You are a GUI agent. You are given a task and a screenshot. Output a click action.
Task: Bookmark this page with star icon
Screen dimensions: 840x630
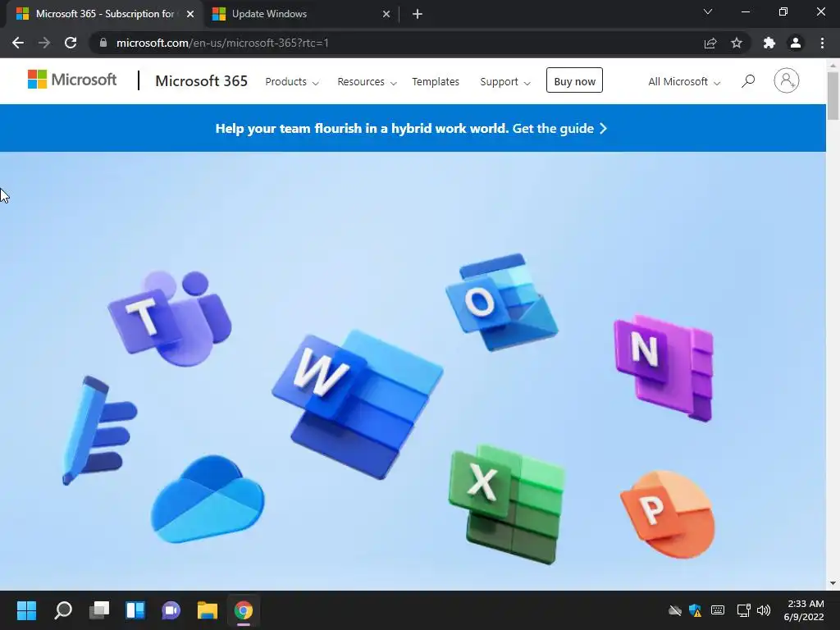click(x=737, y=43)
